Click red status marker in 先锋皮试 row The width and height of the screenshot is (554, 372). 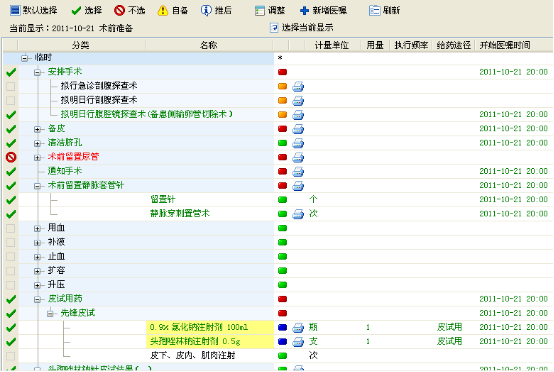[x=282, y=313]
